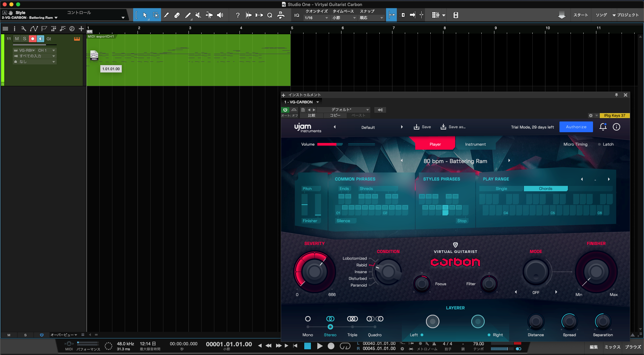This screenshot has width=644, height=355.
Task: Toggle instrument power bypass button
Action: pos(285,110)
